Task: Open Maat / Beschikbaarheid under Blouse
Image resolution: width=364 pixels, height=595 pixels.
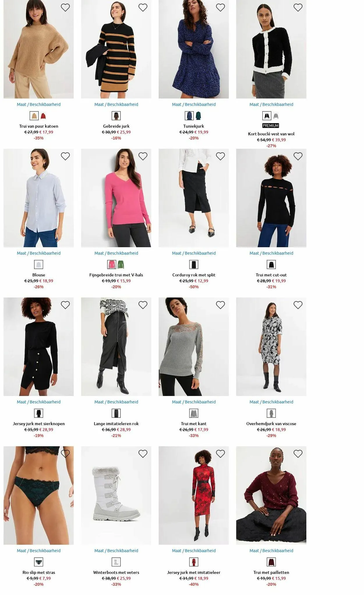Action: 39,253
